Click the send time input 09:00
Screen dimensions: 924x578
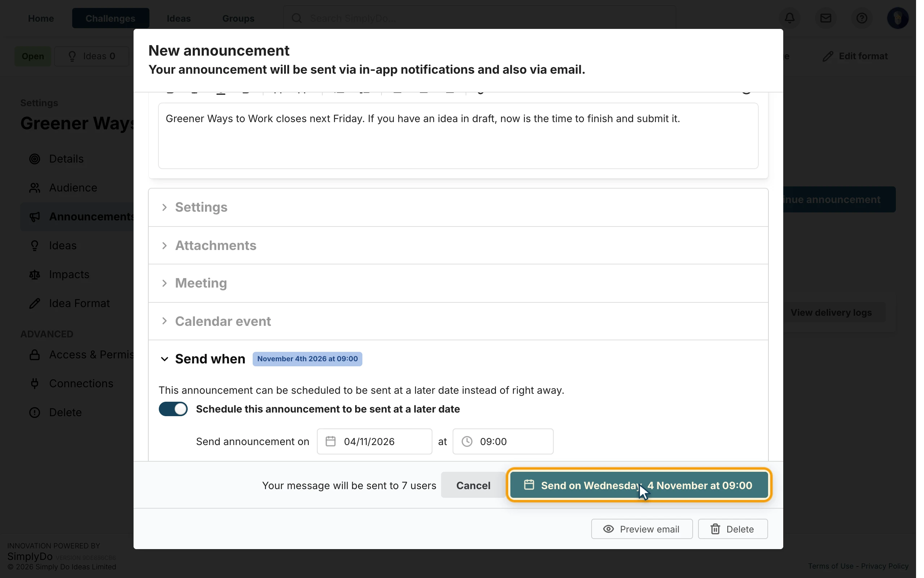click(x=502, y=441)
